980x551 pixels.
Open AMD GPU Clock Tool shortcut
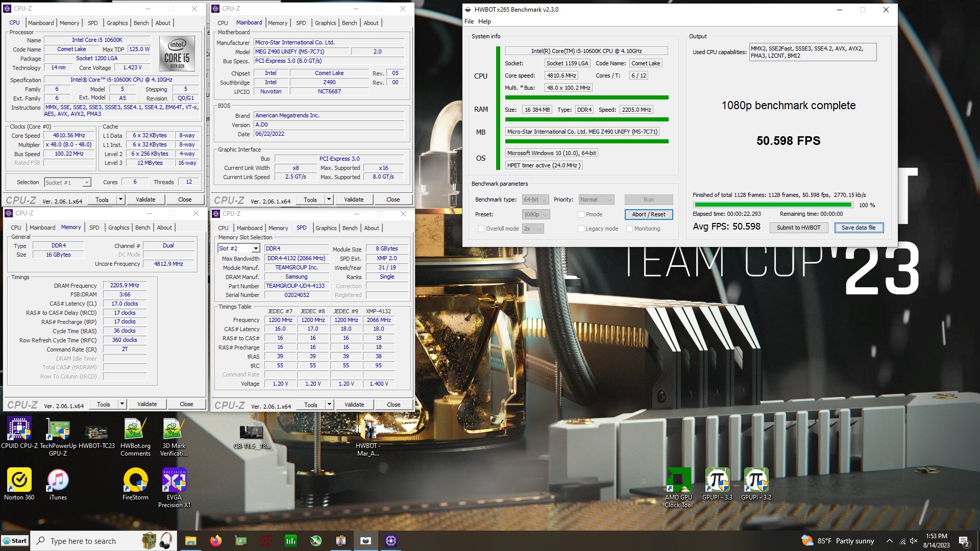click(678, 488)
